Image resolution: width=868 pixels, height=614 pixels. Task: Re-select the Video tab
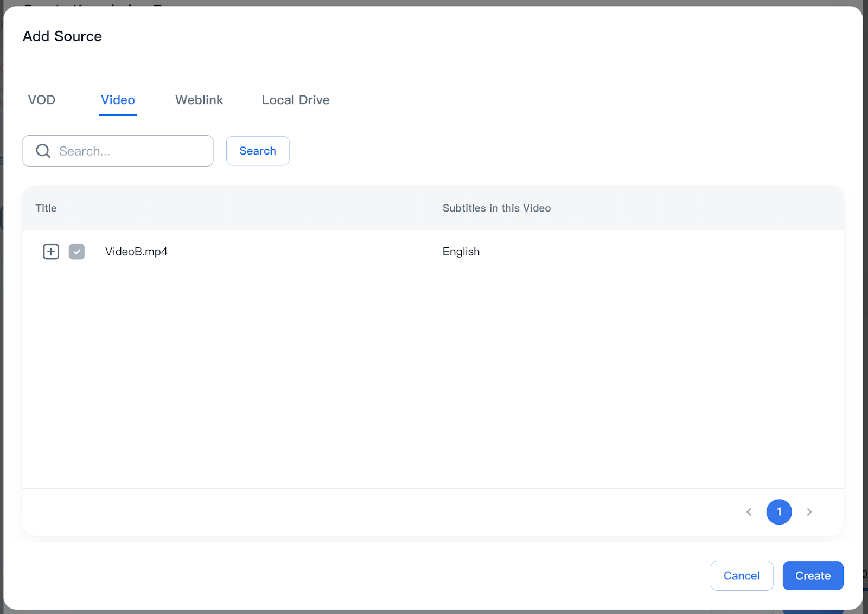(x=118, y=100)
